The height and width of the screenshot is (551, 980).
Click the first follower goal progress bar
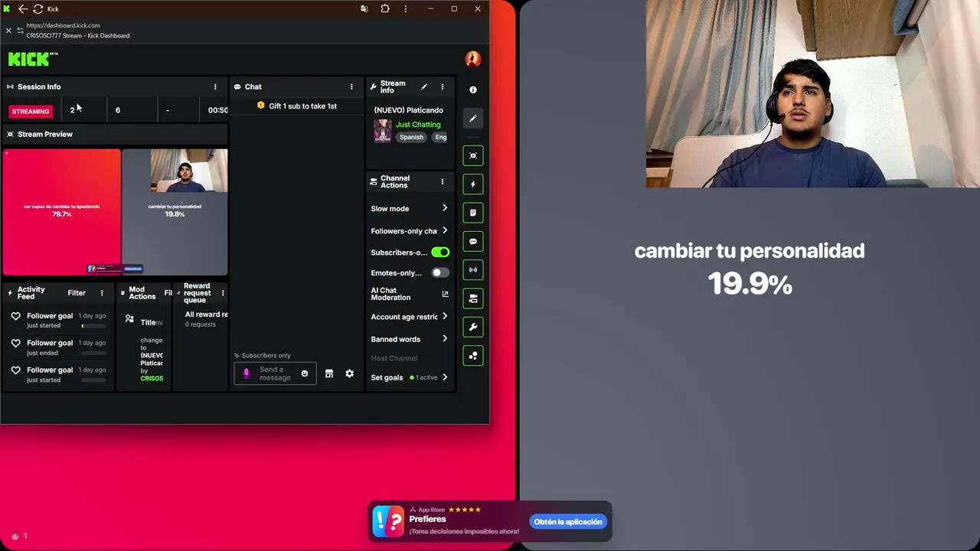tap(94, 326)
